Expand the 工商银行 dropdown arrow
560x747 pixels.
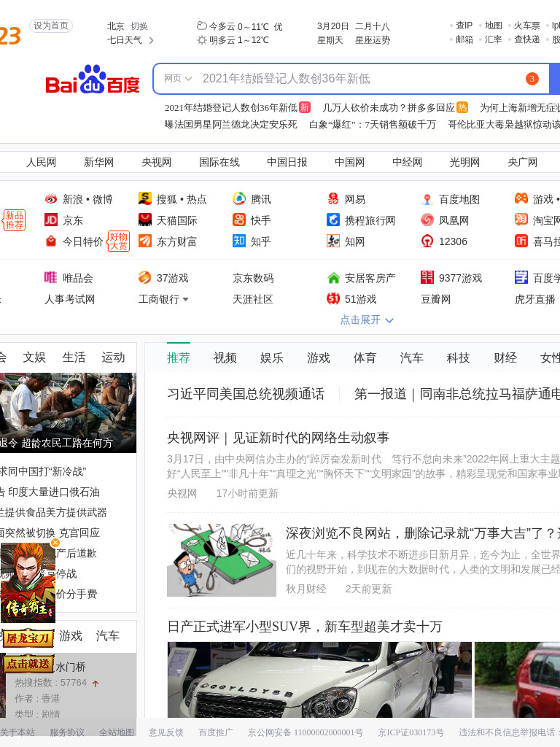click(186, 299)
